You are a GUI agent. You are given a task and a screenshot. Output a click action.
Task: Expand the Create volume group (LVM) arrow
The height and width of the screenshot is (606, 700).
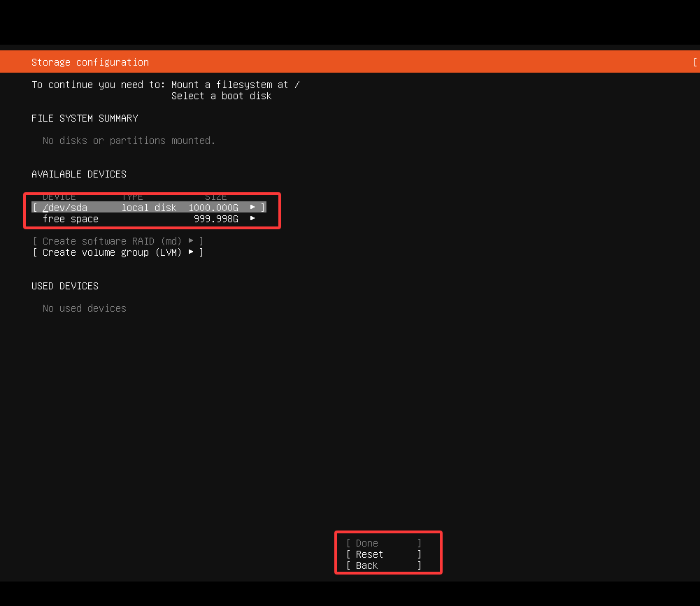[x=190, y=252]
